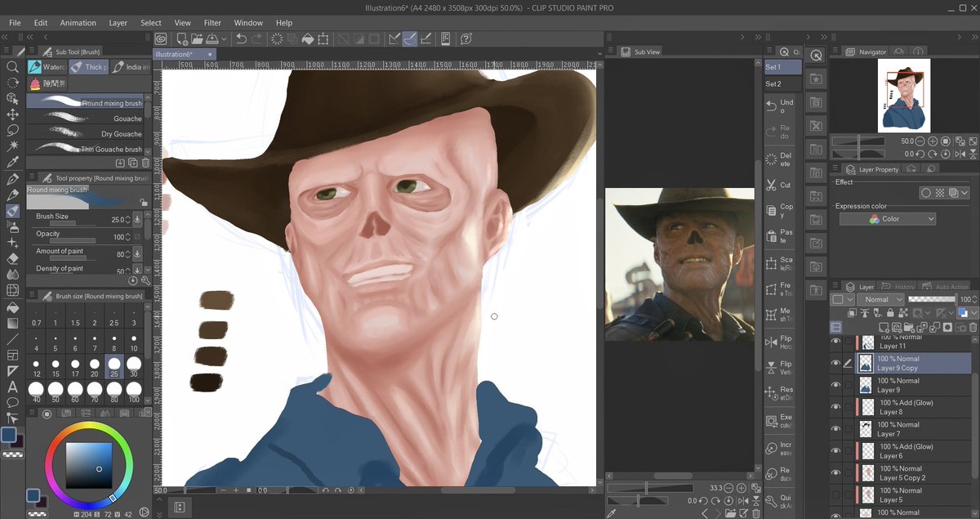Switch to the Auto Action tab
Screen dimensions: 980x519
coord(945,287)
